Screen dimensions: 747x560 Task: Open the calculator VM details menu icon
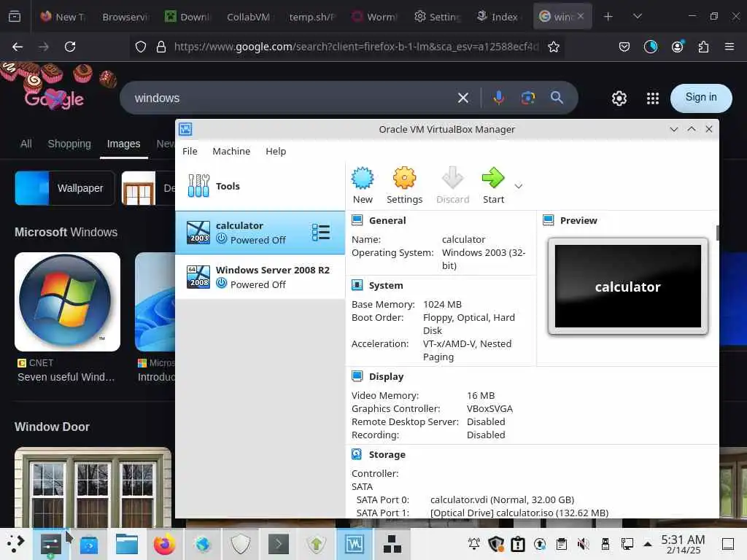[x=321, y=233]
